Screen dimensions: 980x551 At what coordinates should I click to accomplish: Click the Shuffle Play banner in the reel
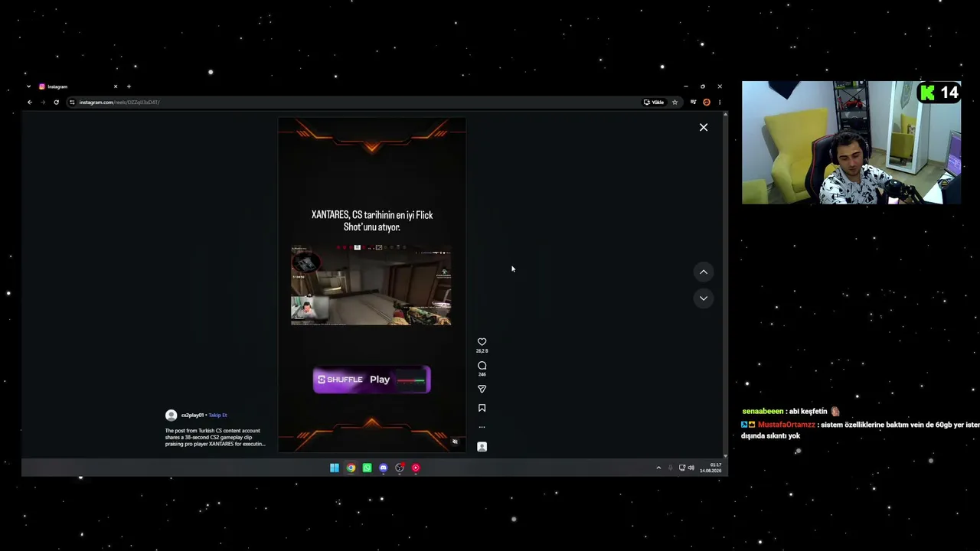pos(372,380)
